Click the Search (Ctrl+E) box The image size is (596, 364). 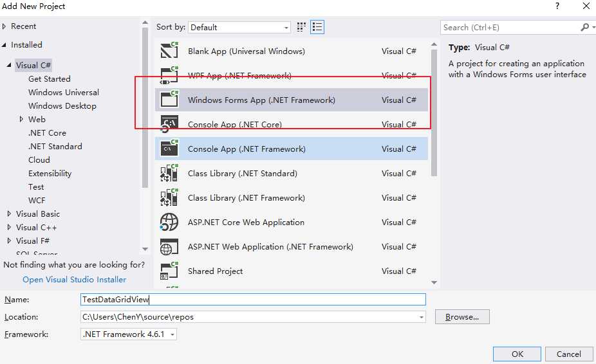click(x=510, y=28)
